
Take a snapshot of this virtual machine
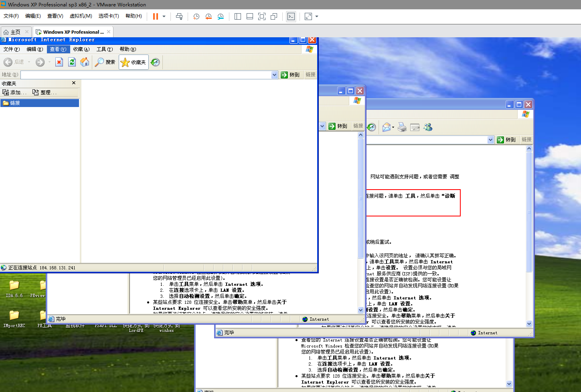(x=196, y=16)
